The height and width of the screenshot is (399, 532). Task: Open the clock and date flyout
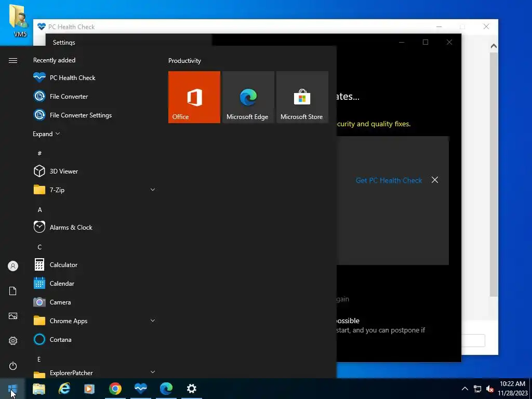pyautogui.click(x=513, y=389)
